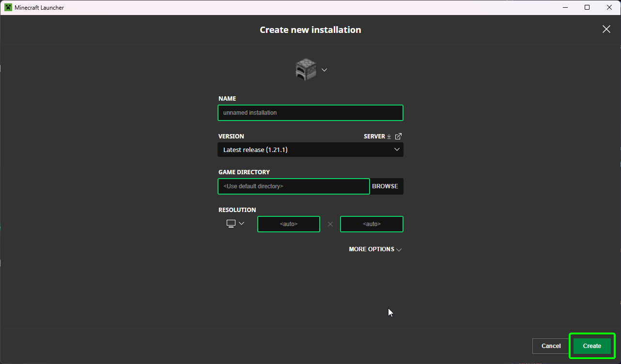The height and width of the screenshot is (364, 621).
Task: Focus the resolution width auto field
Action: (x=289, y=224)
